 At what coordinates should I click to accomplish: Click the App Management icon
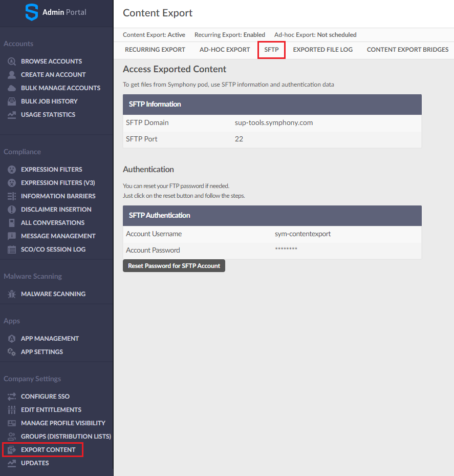(x=12, y=339)
